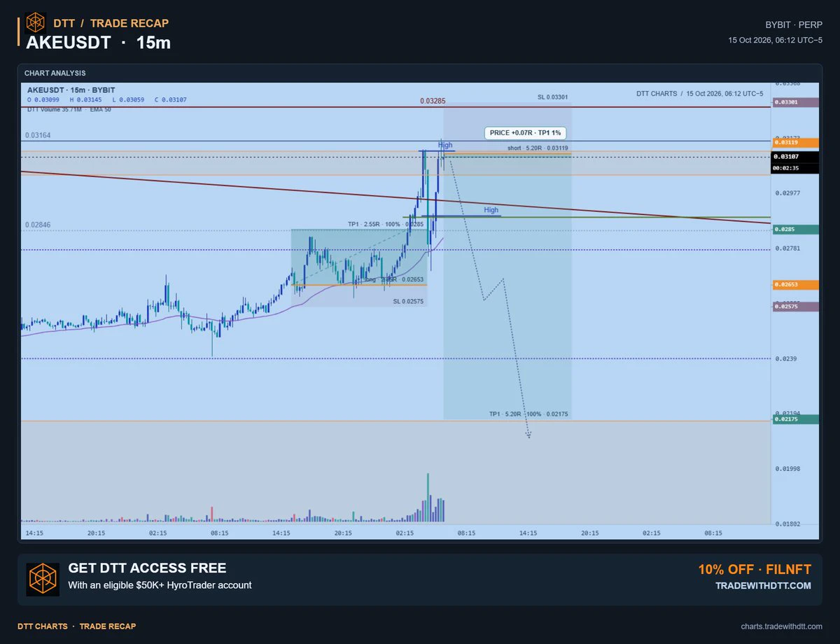Select the 'PRICE +0.07R · TP1 1%' callout
Image resolution: width=840 pixels, height=644 pixels.
(524, 132)
